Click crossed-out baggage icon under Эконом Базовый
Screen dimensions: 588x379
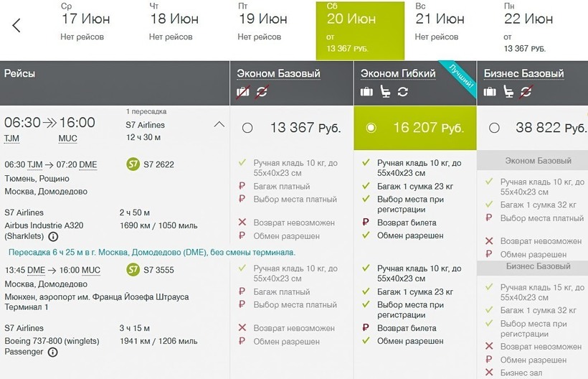pyautogui.click(x=244, y=91)
